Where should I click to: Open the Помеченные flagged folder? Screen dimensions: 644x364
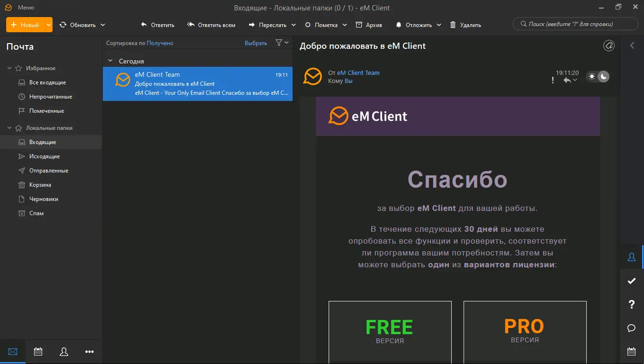[x=51, y=111]
